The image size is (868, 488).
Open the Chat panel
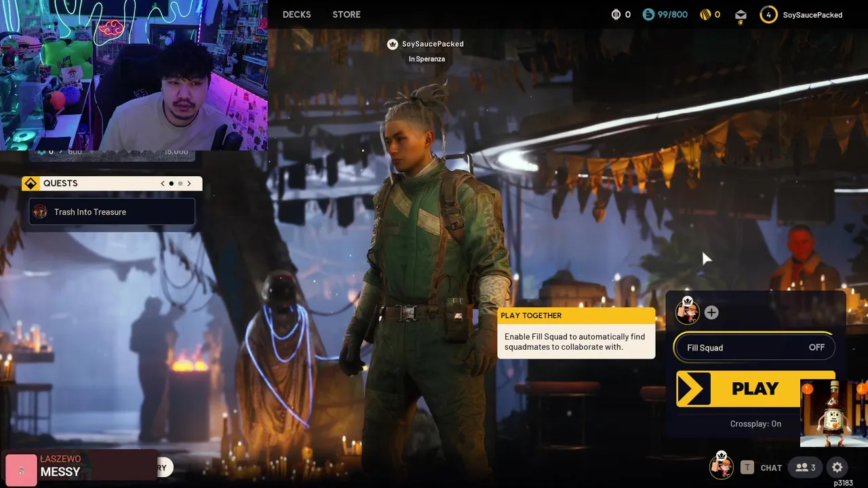pyautogui.click(x=771, y=468)
